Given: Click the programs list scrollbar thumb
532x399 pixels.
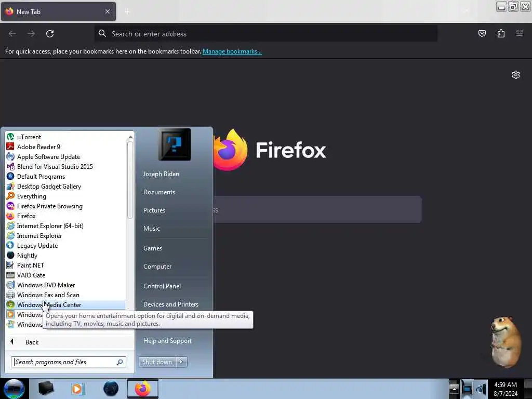Looking at the screenshot, I should point(130,180).
